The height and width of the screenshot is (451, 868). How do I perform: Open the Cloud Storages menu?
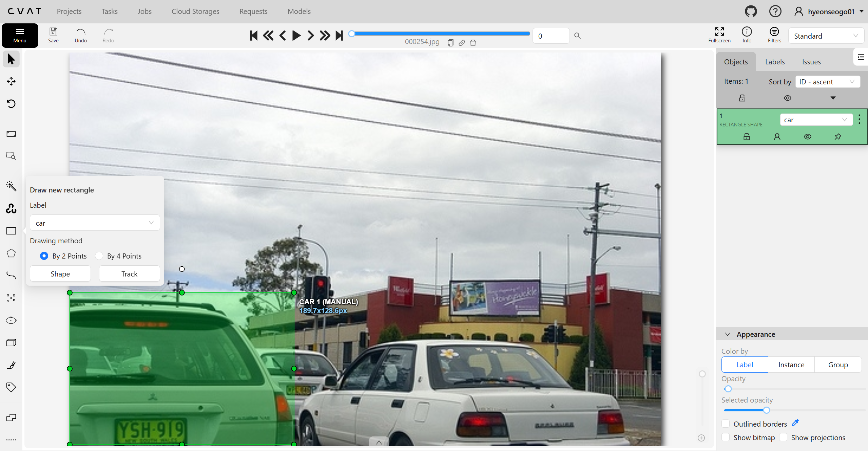pos(195,12)
